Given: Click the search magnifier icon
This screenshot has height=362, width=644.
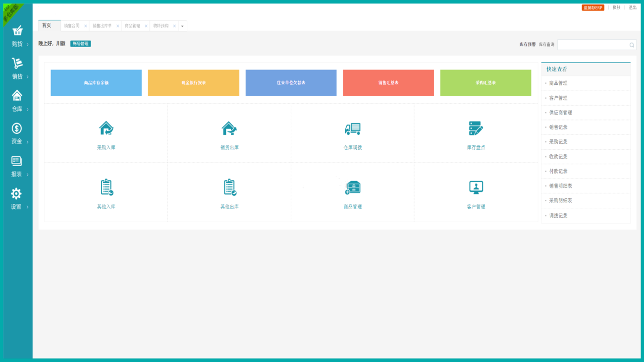Looking at the screenshot, I should [x=632, y=45].
